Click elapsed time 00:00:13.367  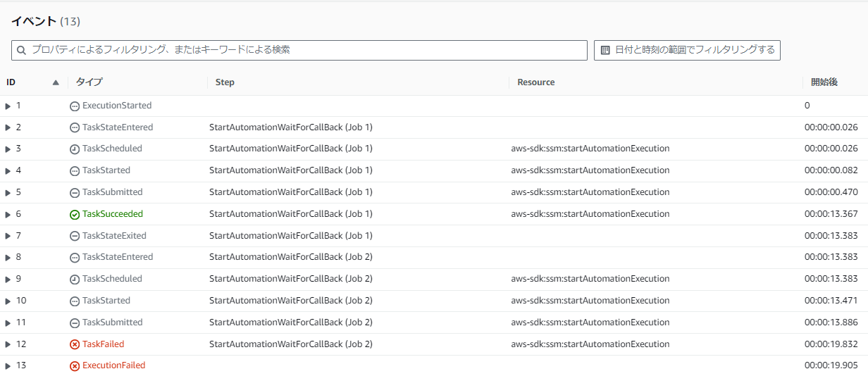click(x=831, y=214)
